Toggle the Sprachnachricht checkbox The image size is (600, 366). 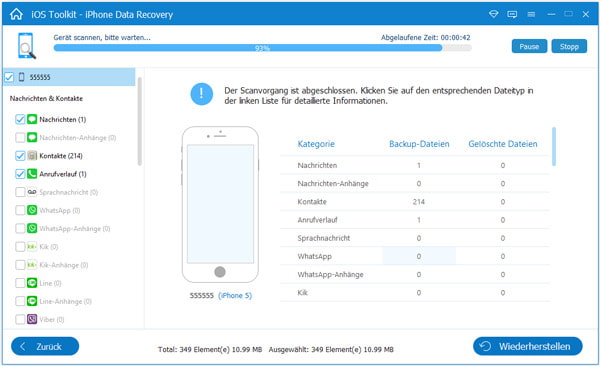point(20,192)
